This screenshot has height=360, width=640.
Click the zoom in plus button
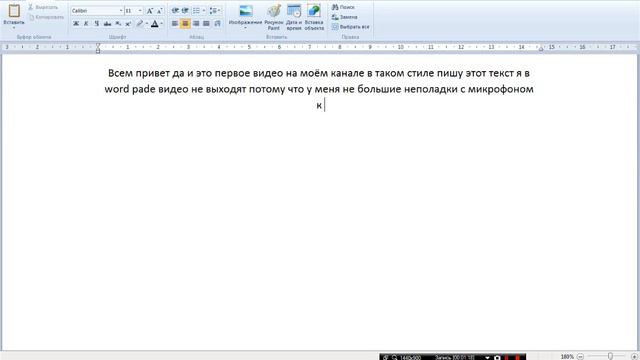click(634, 356)
